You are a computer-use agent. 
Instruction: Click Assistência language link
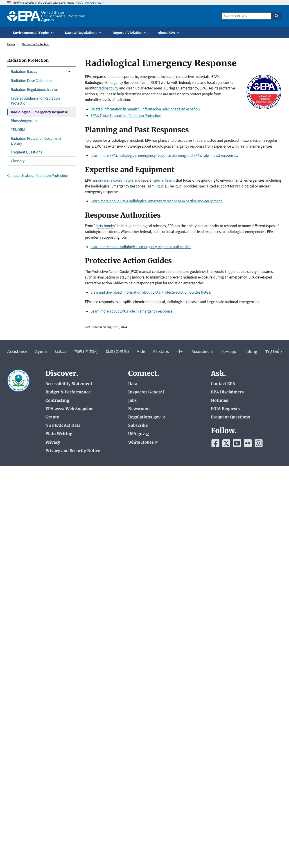click(x=202, y=352)
